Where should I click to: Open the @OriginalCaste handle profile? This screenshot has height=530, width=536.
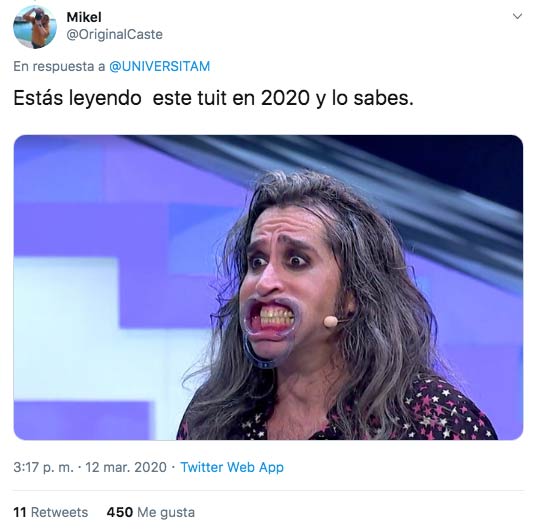click(x=115, y=34)
